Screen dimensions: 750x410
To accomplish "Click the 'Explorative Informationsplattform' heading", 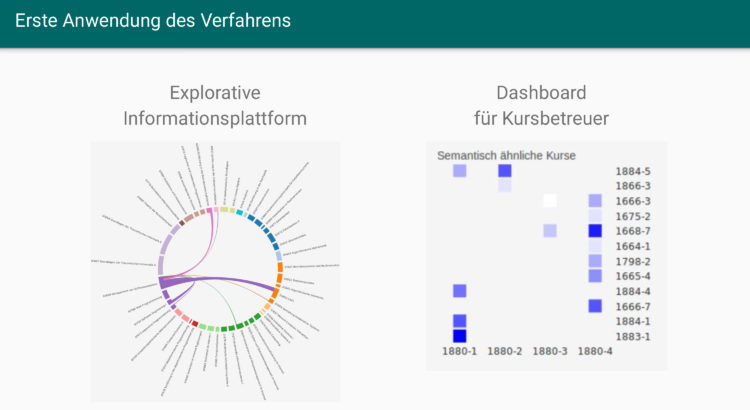I will [215, 106].
